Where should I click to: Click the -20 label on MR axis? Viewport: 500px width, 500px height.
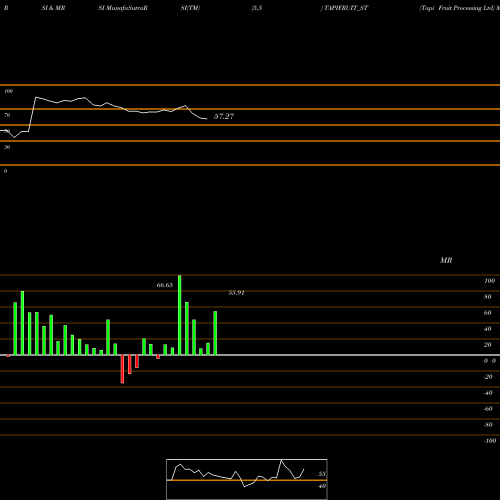(x=488, y=377)
